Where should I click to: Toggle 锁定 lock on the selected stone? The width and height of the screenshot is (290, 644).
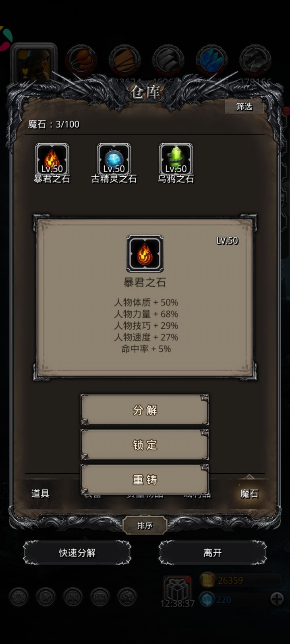click(145, 445)
